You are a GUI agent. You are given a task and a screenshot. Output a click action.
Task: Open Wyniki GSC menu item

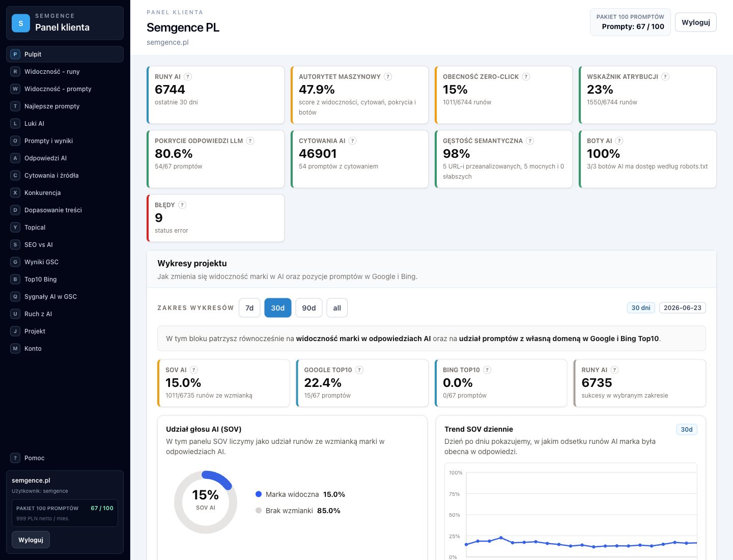pos(65,262)
